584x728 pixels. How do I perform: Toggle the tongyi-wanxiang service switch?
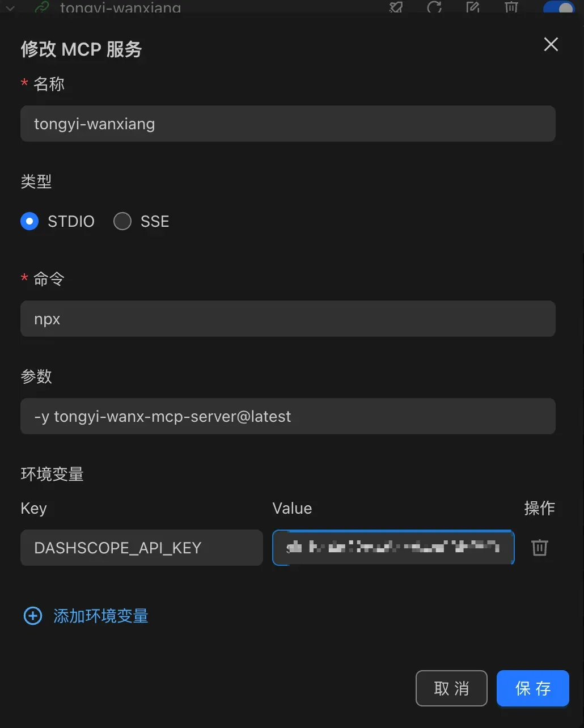(558, 7)
